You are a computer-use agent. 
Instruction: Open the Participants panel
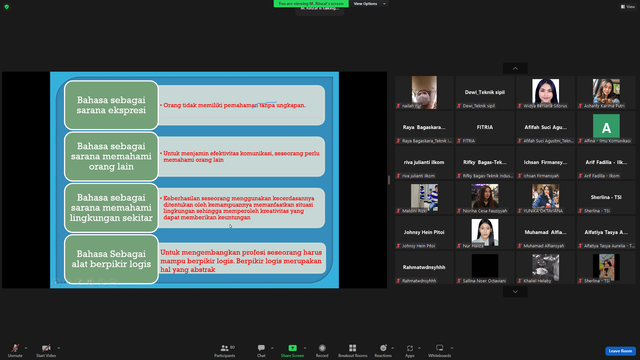click(x=225, y=350)
